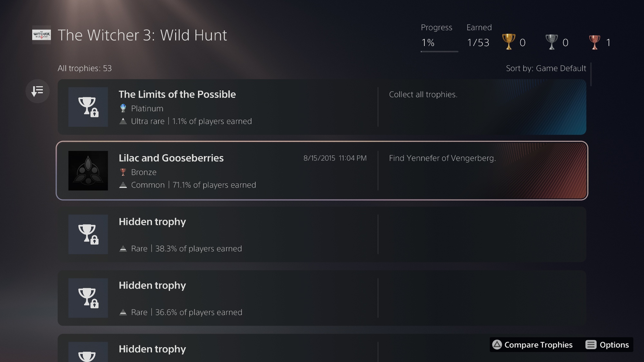Click the locked icon of 38.3% hidden trophy
The image size is (644, 362).
(88, 234)
